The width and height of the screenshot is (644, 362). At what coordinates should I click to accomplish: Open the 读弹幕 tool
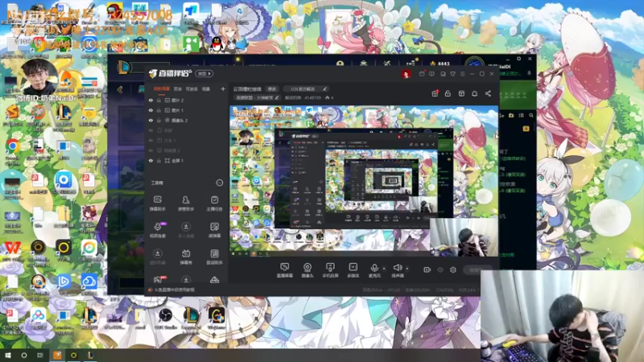214,230
